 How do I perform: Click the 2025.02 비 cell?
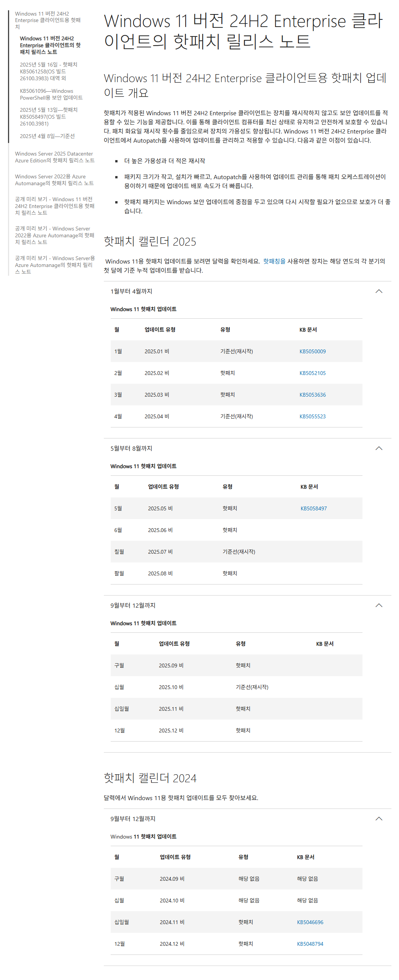tap(157, 373)
